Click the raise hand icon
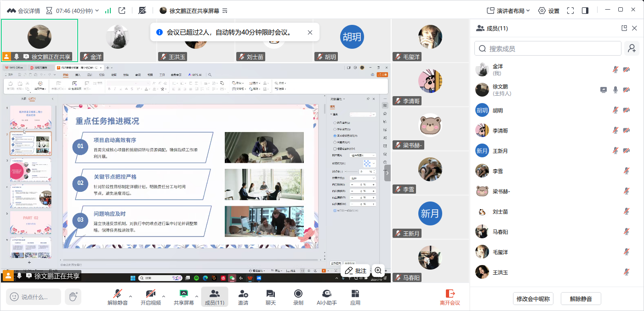The height and width of the screenshot is (311, 644). coord(73,297)
